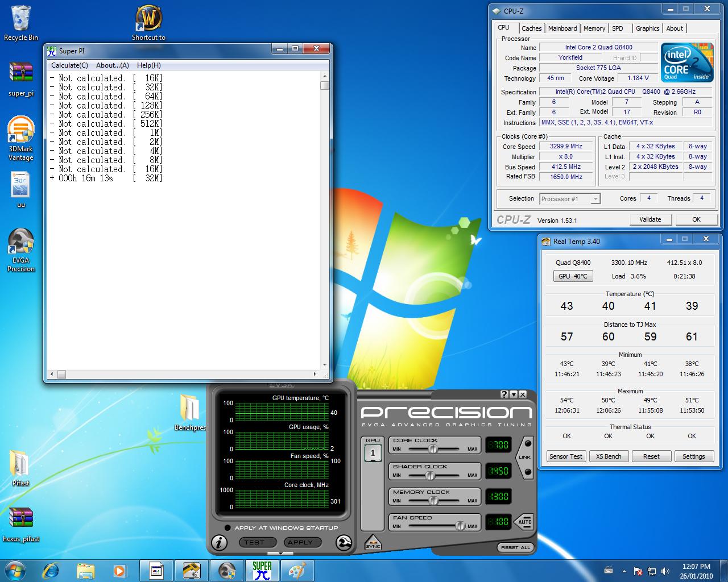Image resolution: width=728 pixels, height=582 pixels.
Task: Switch to the Graphics tab in CPU-Z
Action: click(x=648, y=28)
